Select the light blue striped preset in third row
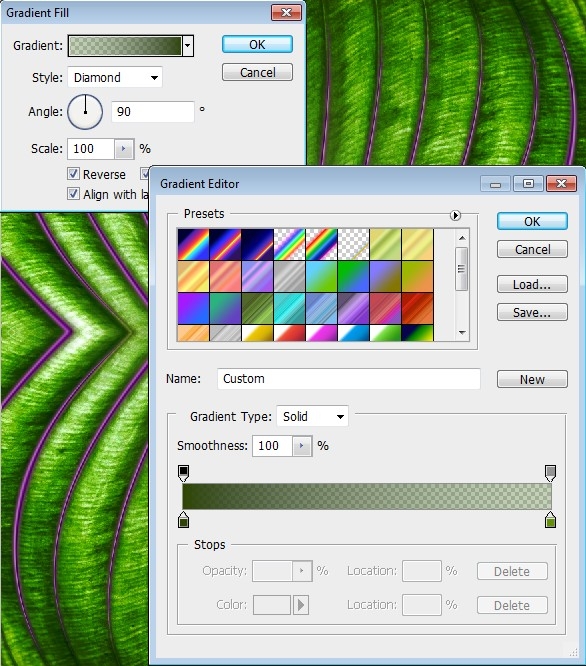Image resolution: width=586 pixels, height=666 pixels. pyautogui.click(x=321, y=309)
